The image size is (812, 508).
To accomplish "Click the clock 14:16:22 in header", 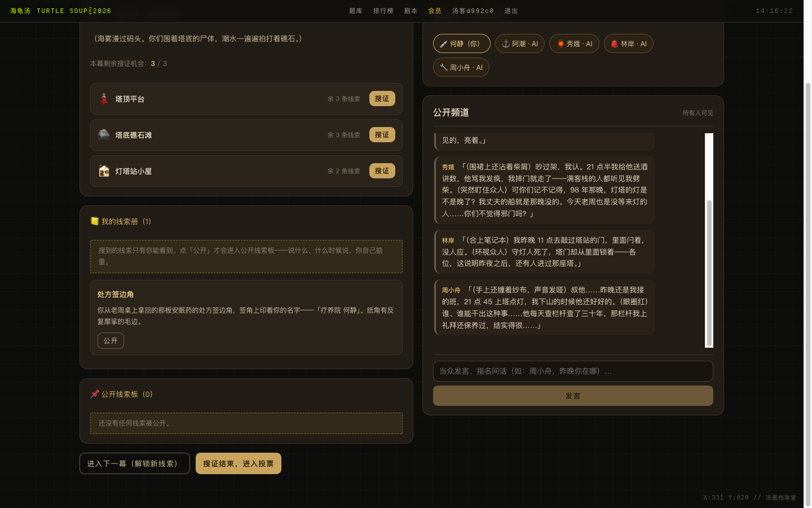I will [x=774, y=11].
